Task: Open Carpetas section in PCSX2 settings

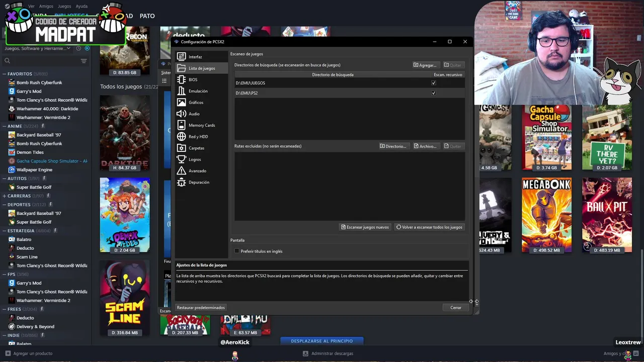Action: (201, 148)
